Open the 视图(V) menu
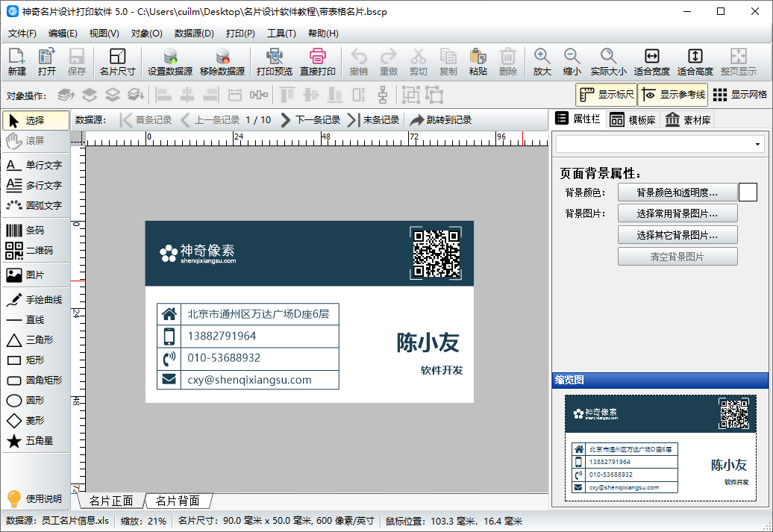 pyautogui.click(x=104, y=34)
